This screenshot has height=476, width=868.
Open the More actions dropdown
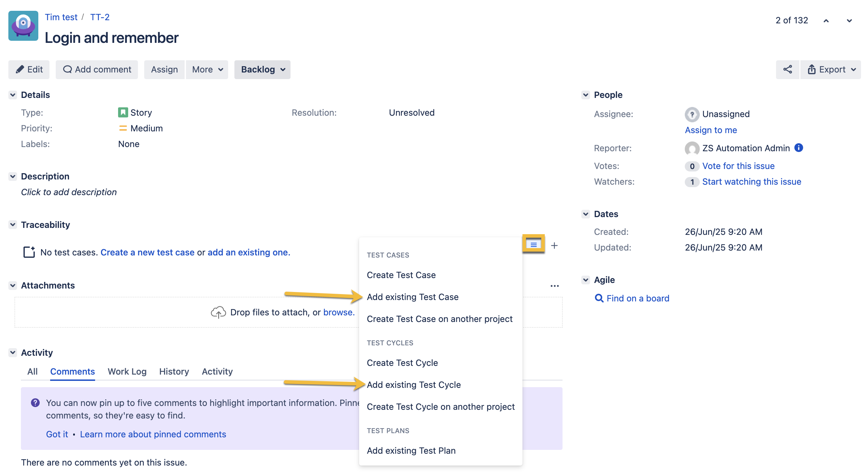pos(207,69)
